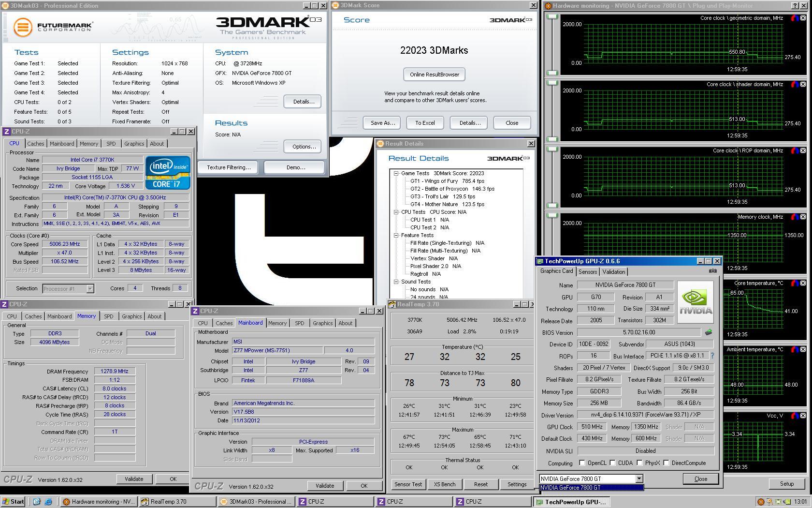Click the lower slider handle of shader domain graph
The image size is (812, 508).
point(551,139)
